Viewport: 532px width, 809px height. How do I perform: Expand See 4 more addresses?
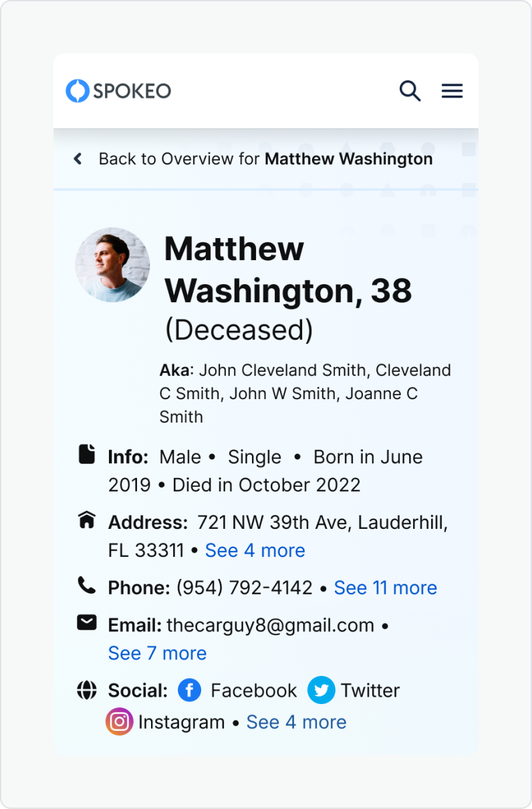[x=255, y=550]
